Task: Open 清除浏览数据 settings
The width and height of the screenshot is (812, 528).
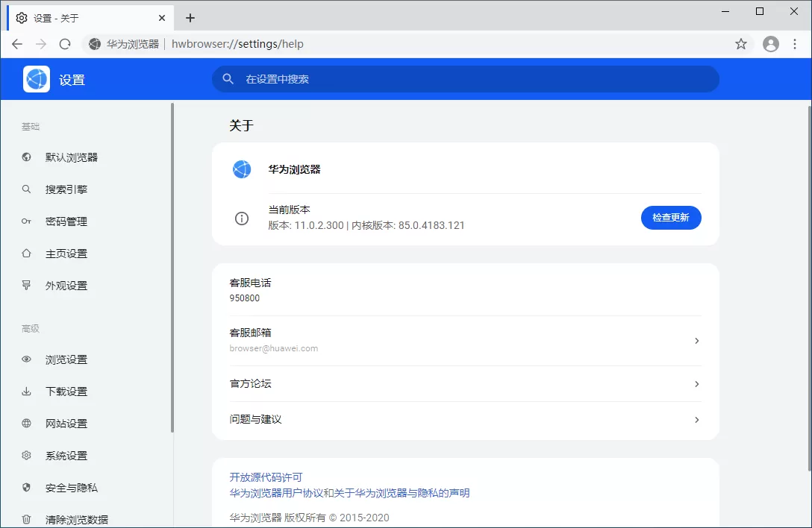Action: point(72,518)
